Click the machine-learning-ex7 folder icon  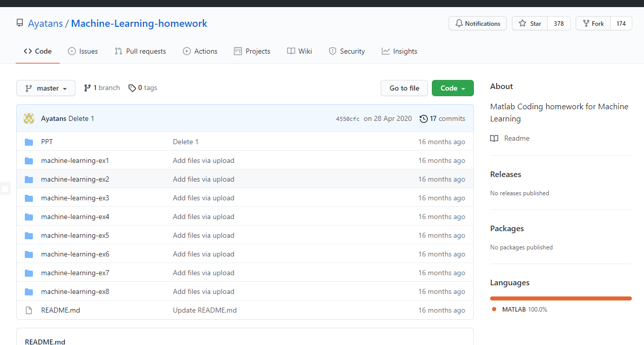[29, 273]
